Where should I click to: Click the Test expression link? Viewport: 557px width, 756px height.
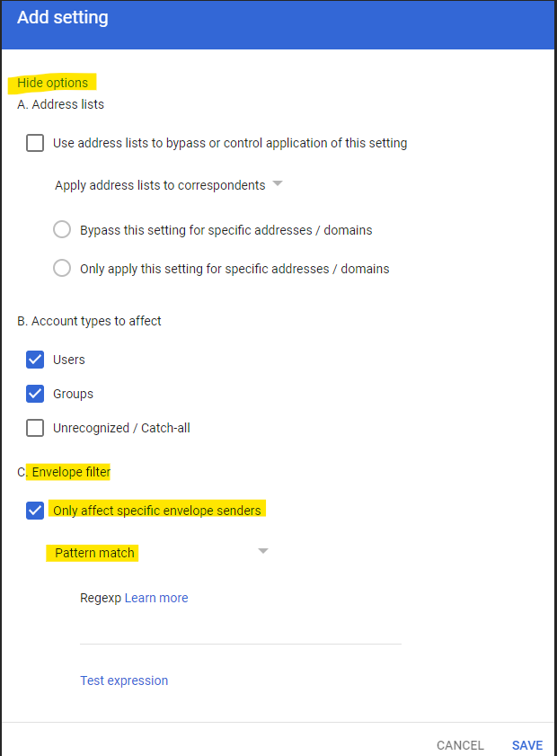pos(124,680)
